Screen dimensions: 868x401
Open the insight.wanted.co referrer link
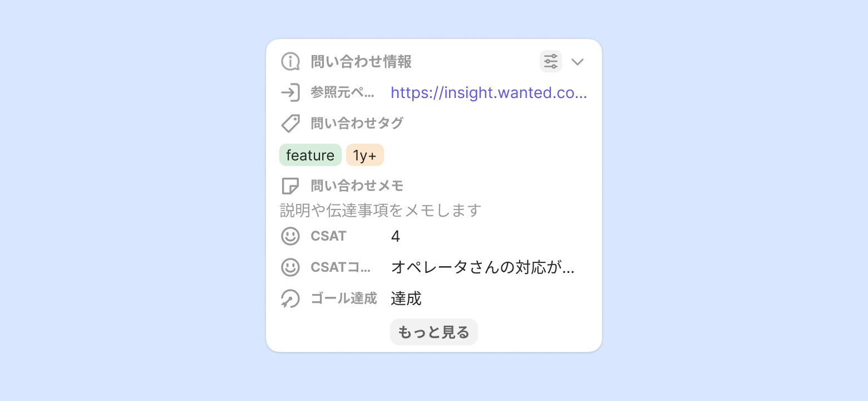pos(489,92)
